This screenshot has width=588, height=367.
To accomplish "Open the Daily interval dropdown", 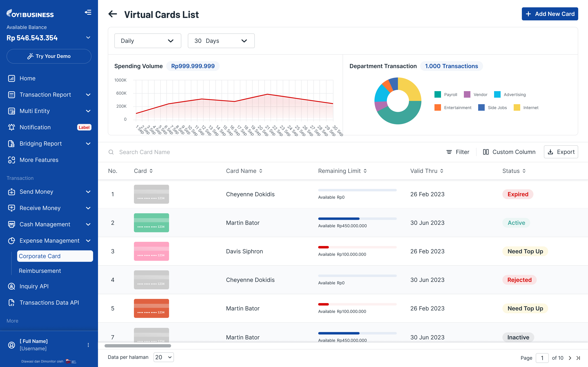I will click(x=147, y=41).
